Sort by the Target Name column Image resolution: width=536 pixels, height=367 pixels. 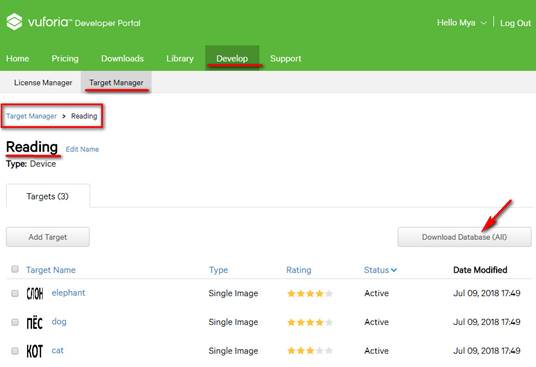click(x=51, y=270)
